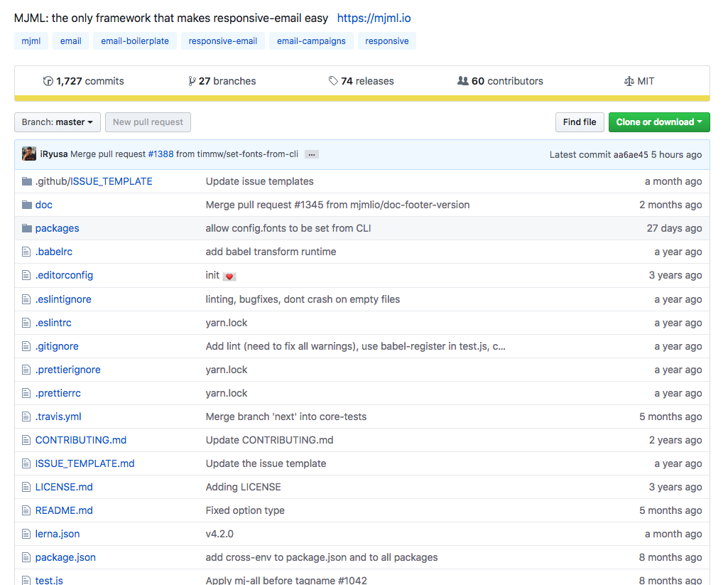This screenshot has width=728, height=585.
Task: Expand the commit message ellipsis button
Action: 312,154
